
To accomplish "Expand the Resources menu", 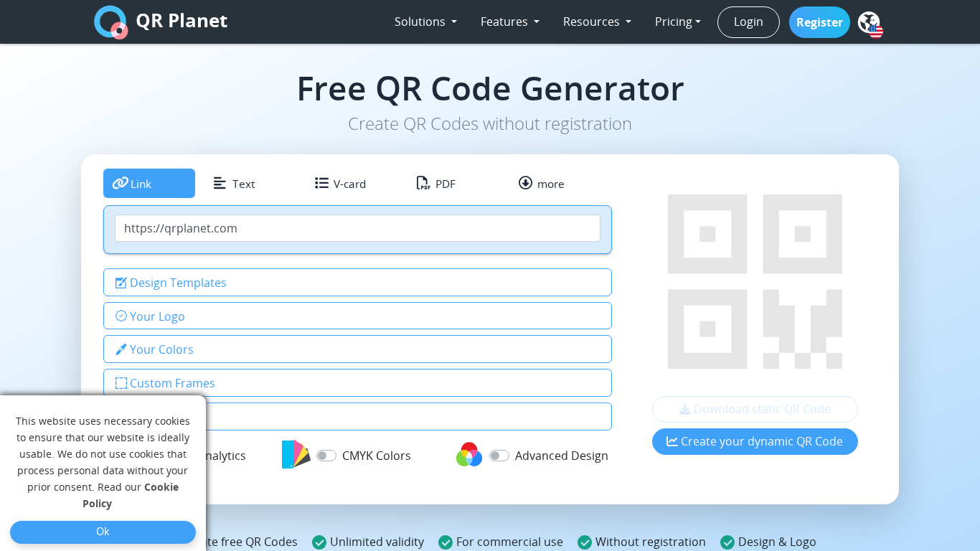I will (x=597, y=22).
